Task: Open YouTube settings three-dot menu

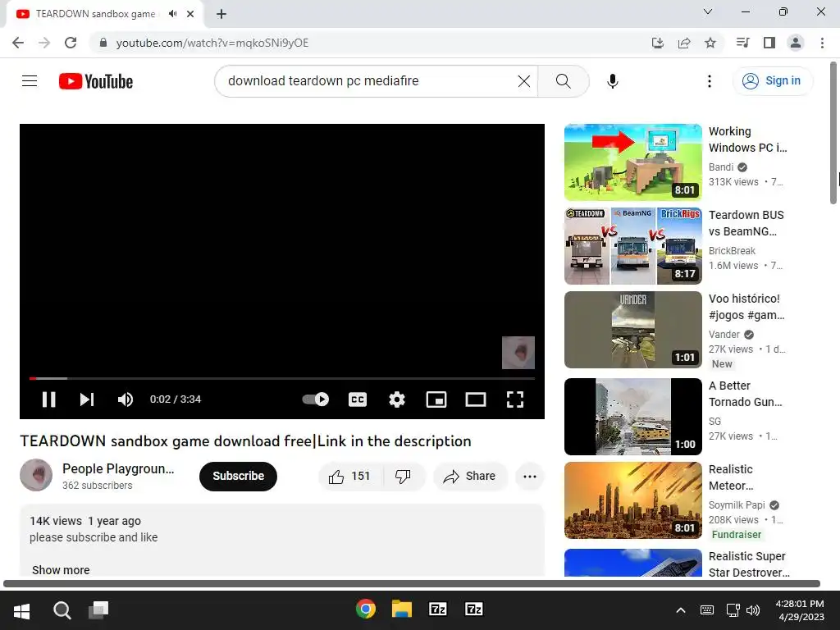Action: (710, 81)
